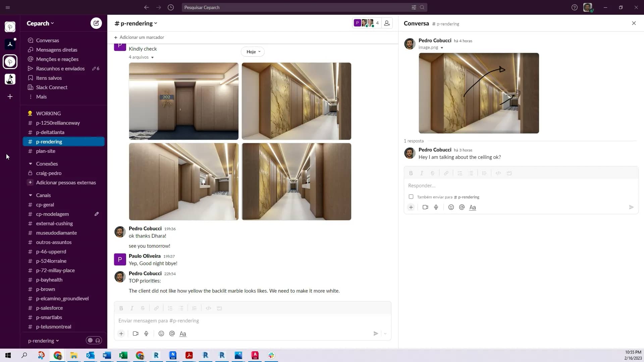Collapse the Canais section
Screen dimensions: 644x362
click(31, 195)
